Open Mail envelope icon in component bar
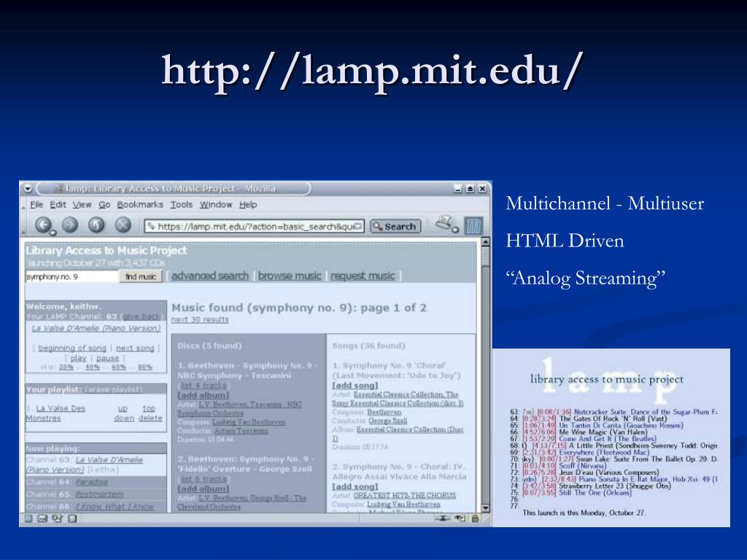Screen dimensions: 747x560 point(42,518)
